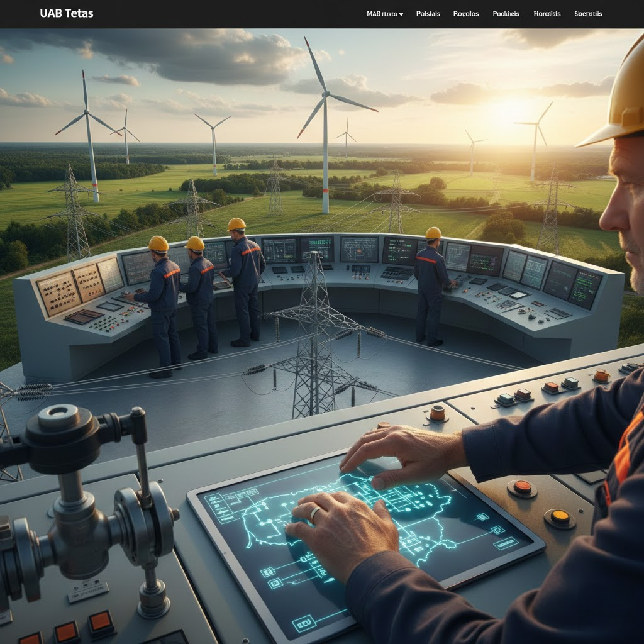Click the UAB Tetas site logo

pyautogui.click(x=66, y=13)
